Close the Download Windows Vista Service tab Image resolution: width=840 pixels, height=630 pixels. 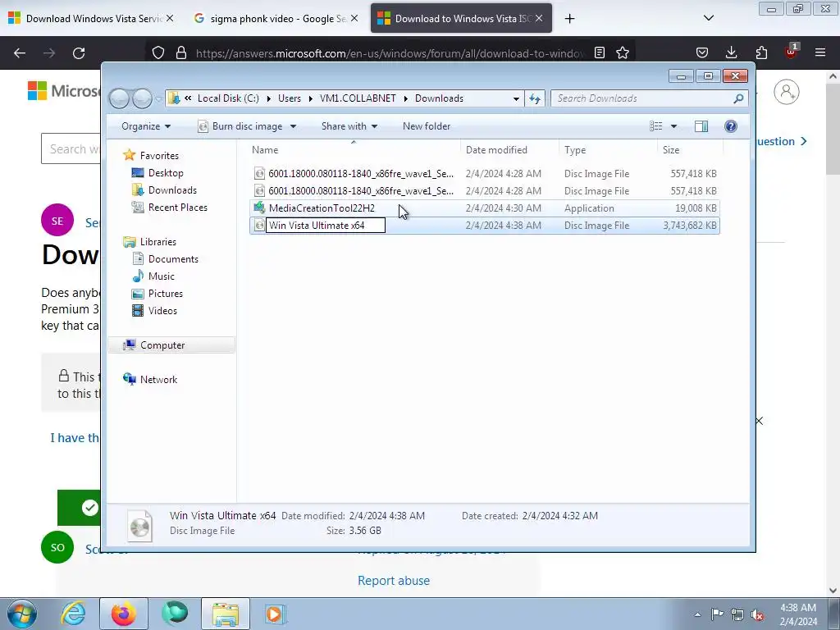pyautogui.click(x=170, y=18)
